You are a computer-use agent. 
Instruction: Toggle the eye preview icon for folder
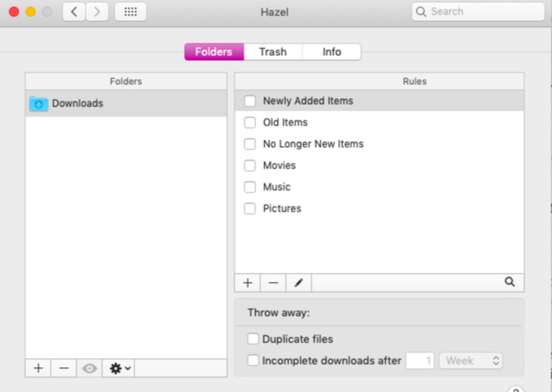click(90, 368)
